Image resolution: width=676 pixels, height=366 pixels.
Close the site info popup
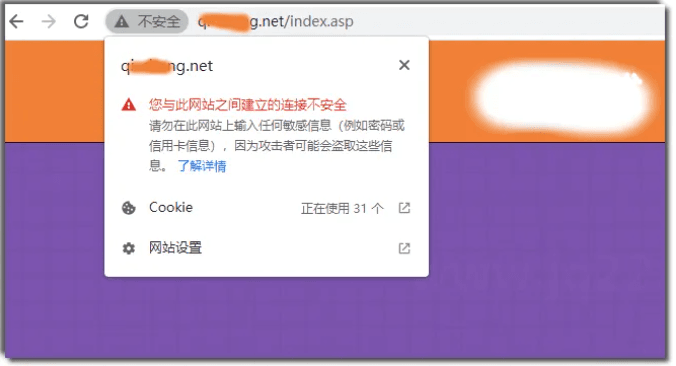pyautogui.click(x=404, y=65)
